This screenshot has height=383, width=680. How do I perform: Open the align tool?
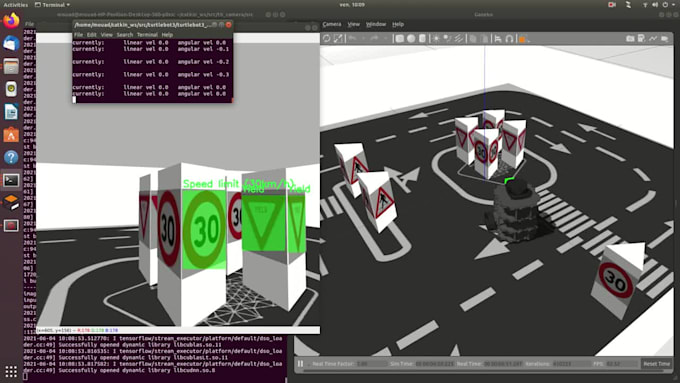coord(498,39)
